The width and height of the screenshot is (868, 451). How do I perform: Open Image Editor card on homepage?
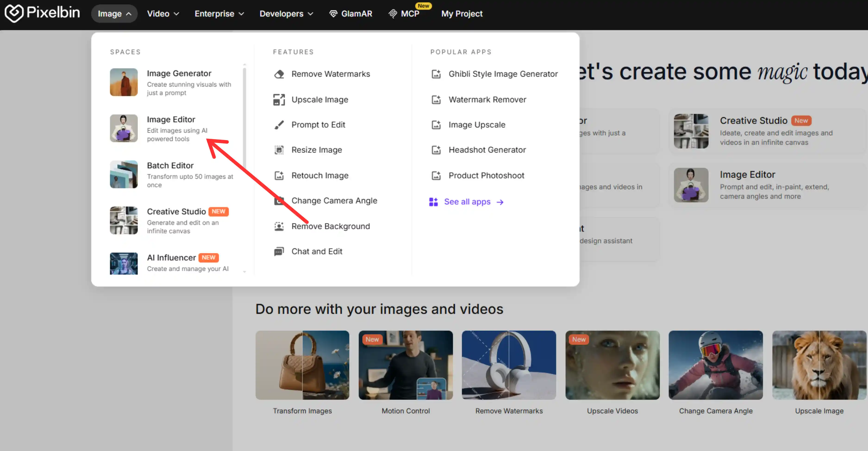tap(768, 185)
